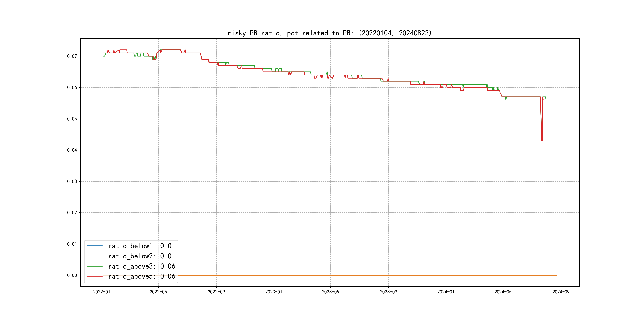
Task: Click the flat orange line near 2023-09
Action: (388, 275)
